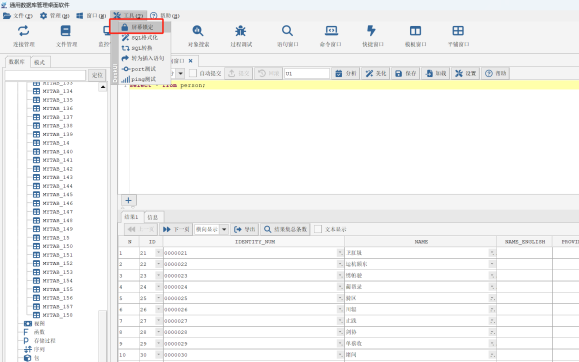Open cell dropdown beside ID 26
The width and height of the screenshot is (579, 362).
pyautogui.click(x=158, y=309)
